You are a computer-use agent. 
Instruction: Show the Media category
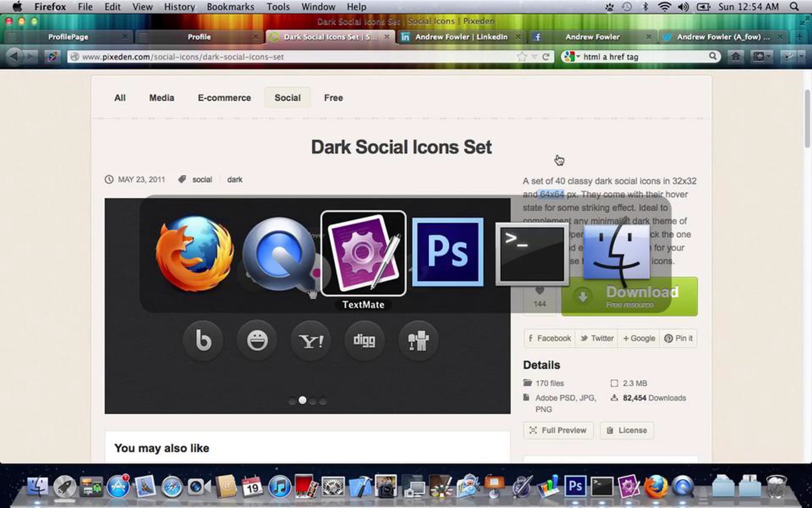click(162, 98)
